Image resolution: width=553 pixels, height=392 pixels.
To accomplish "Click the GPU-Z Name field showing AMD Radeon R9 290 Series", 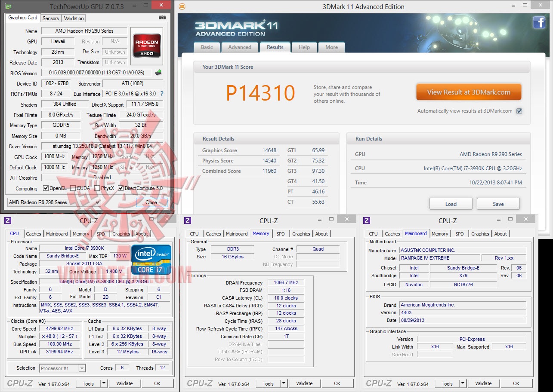I will tap(84, 31).
